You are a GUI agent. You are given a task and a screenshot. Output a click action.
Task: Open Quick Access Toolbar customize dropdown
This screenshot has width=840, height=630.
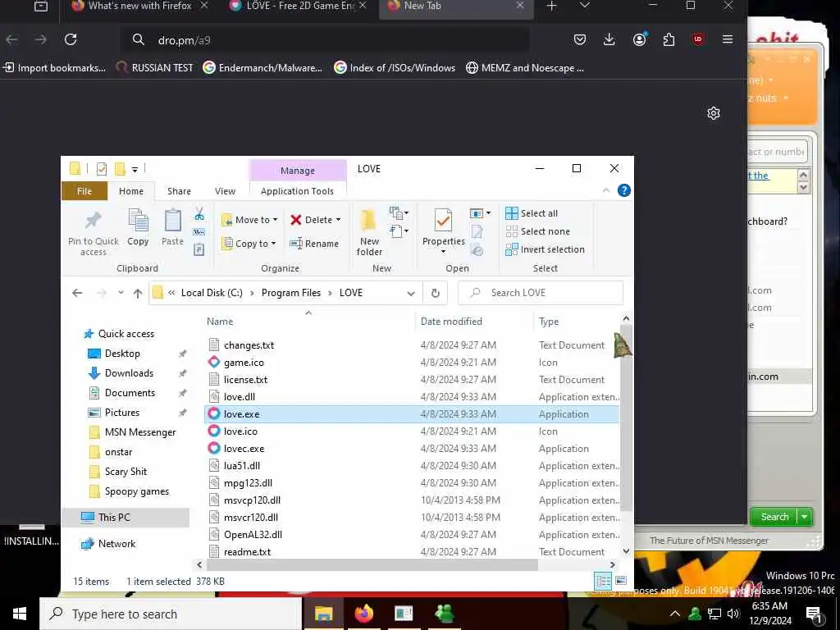[x=135, y=170]
